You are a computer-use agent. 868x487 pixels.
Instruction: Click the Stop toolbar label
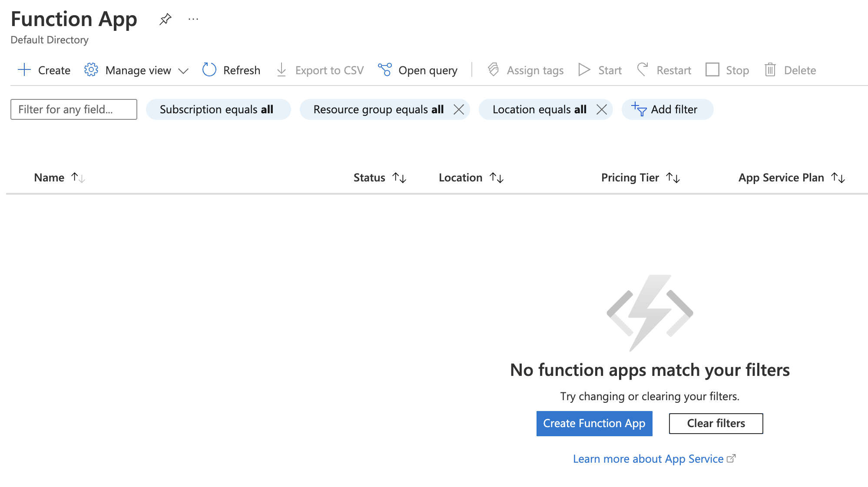(x=738, y=70)
